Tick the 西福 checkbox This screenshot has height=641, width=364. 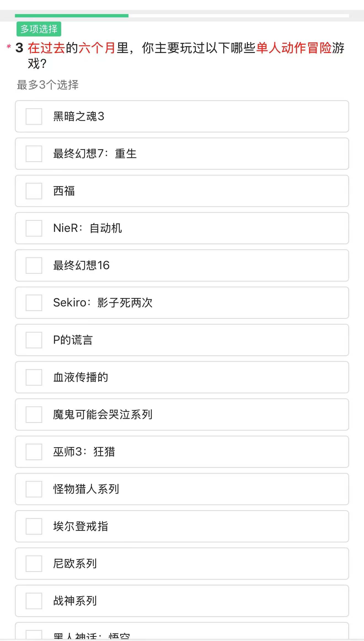click(34, 191)
